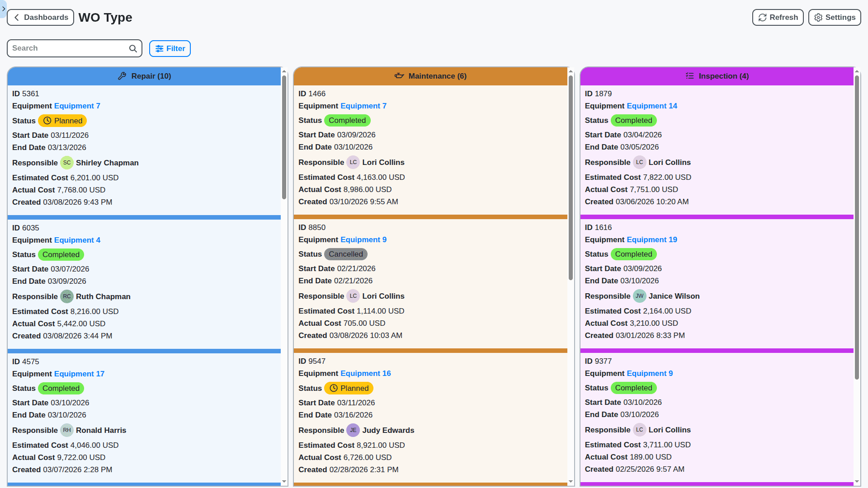Click the clock icon in Planned status badge
The height and width of the screenshot is (488, 868).
pyautogui.click(x=47, y=121)
